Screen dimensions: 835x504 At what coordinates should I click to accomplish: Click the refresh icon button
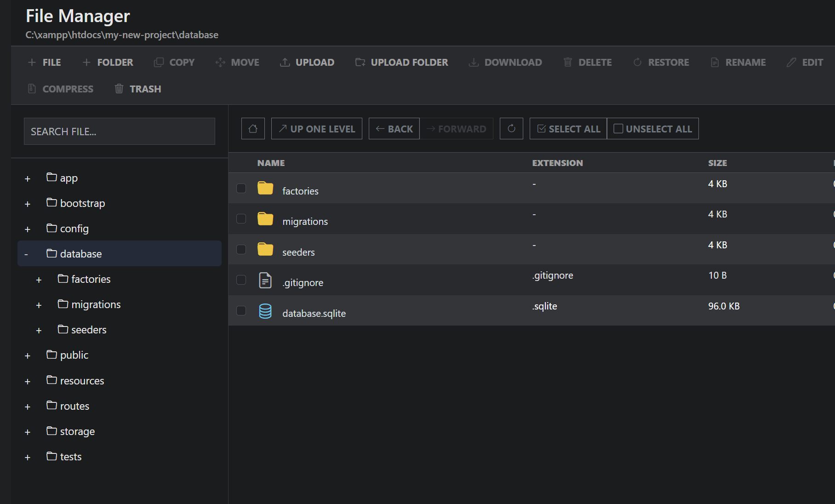click(511, 129)
